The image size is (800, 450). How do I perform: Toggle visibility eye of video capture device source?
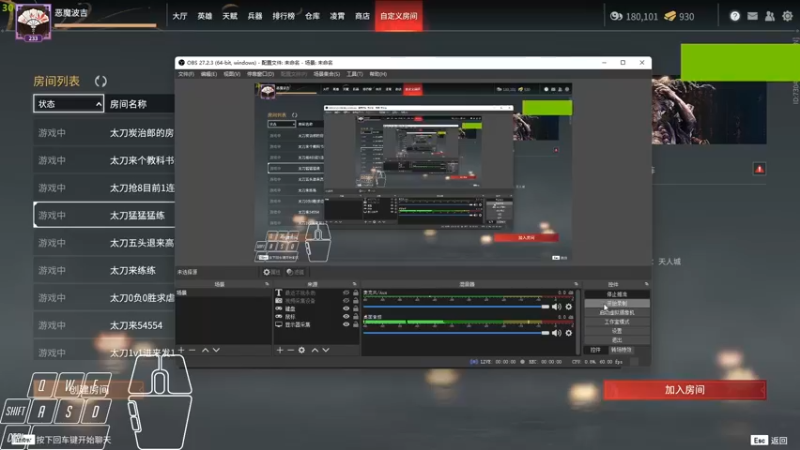[346, 301]
